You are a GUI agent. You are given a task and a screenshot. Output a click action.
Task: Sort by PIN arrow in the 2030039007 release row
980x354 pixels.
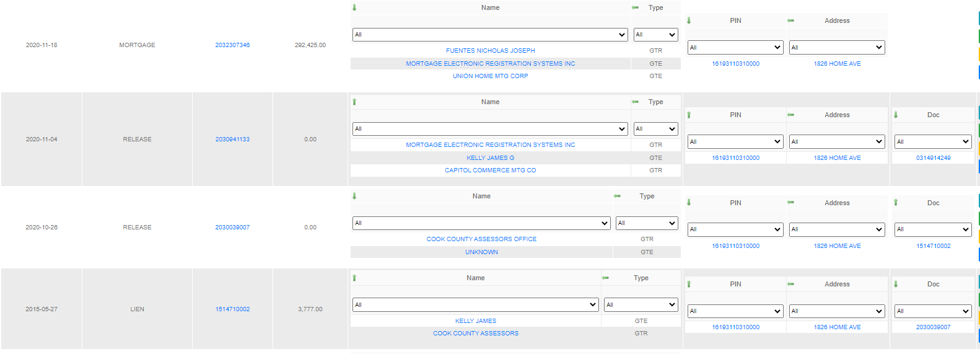[x=689, y=203]
